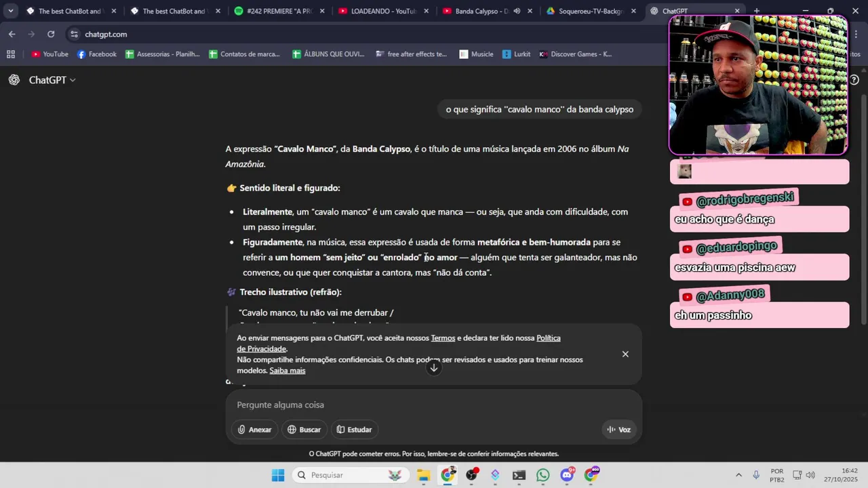Image resolution: width=868 pixels, height=488 pixels.
Task: Jump to bottom with the down-arrow button
Action: [434, 368]
